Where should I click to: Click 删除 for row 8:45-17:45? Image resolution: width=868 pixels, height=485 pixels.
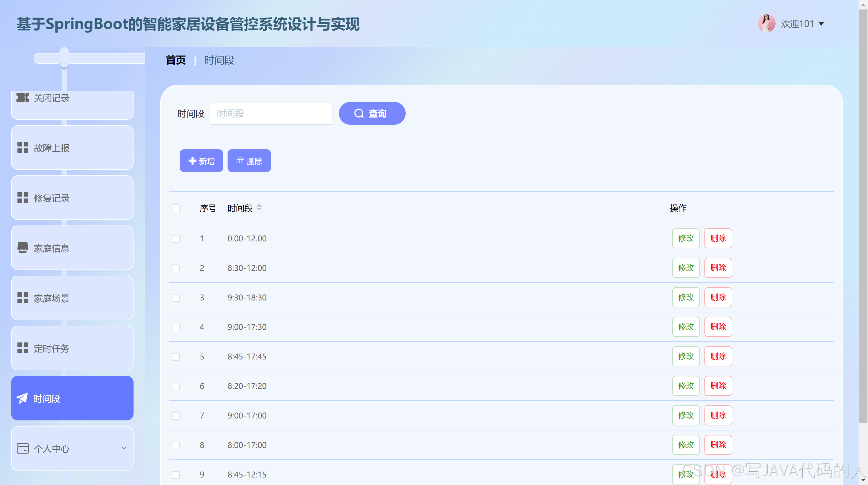point(718,356)
